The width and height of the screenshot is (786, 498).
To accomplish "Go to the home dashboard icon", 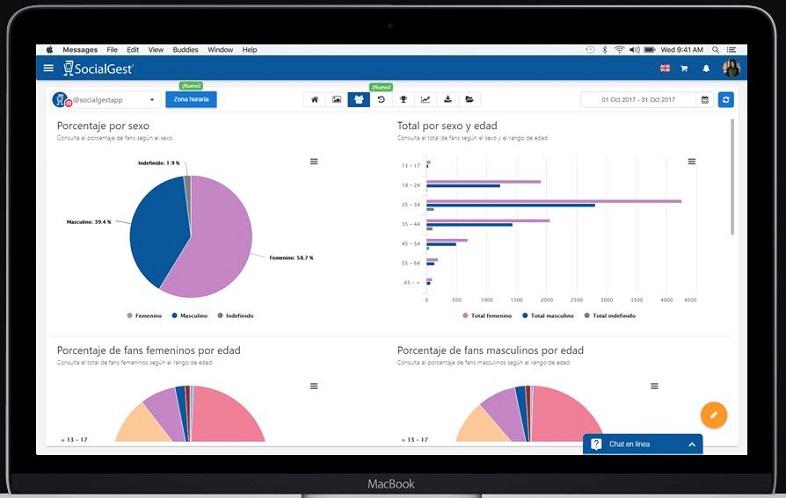I will coord(314,99).
